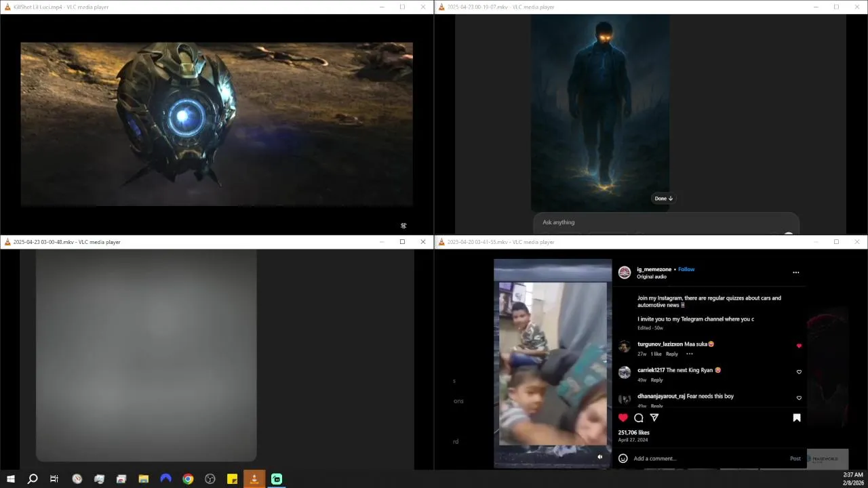
Task: Click the share paper-plane icon on the post
Action: pos(654,418)
